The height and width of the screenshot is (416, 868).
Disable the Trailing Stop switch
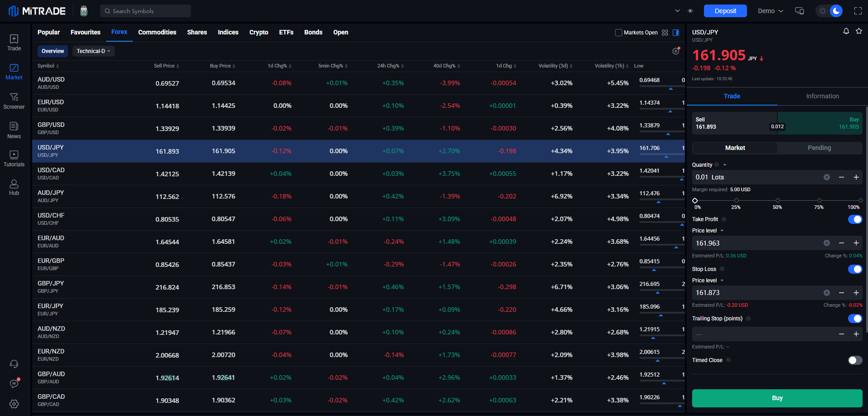coord(855,319)
